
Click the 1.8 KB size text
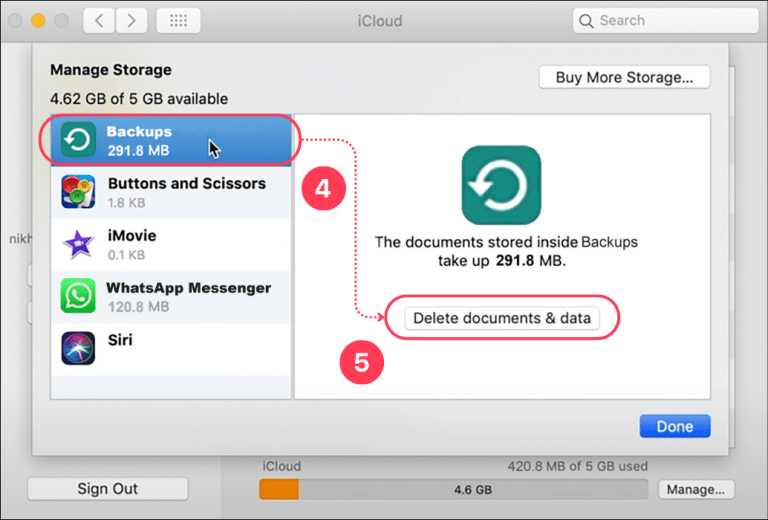coord(126,203)
